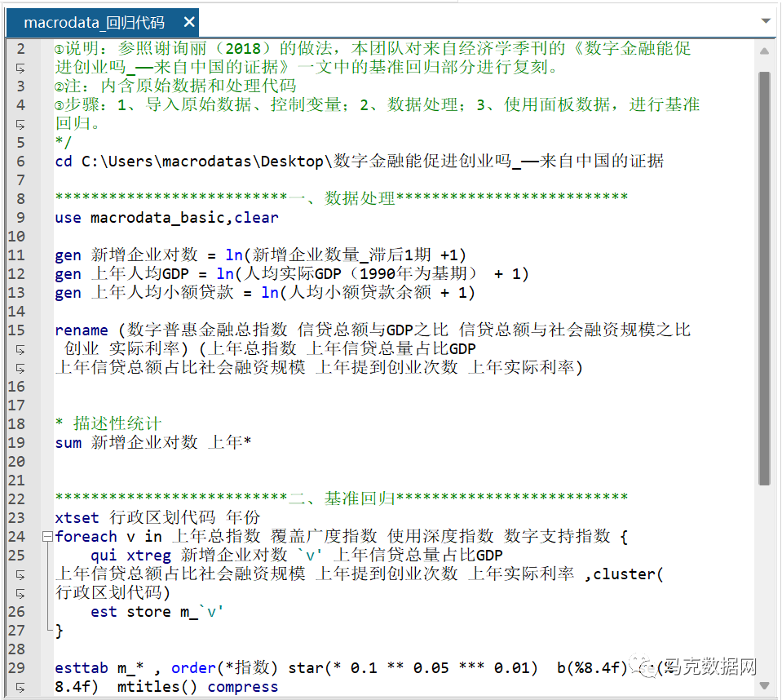
Task: Click the 'mtitles() compress' text
Action: [x=197, y=686]
